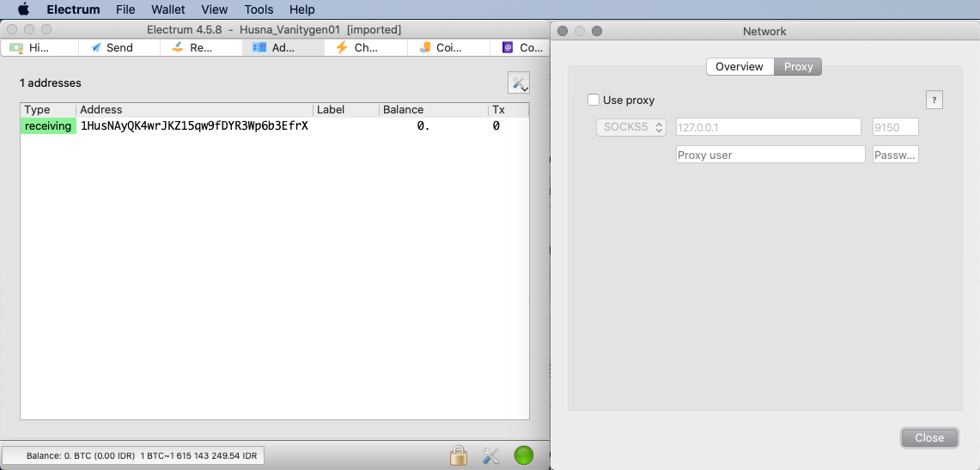Close the Network dialog with Close button
Image resolution: width=980 pixels, height=470 pixels.
[929, 437]
